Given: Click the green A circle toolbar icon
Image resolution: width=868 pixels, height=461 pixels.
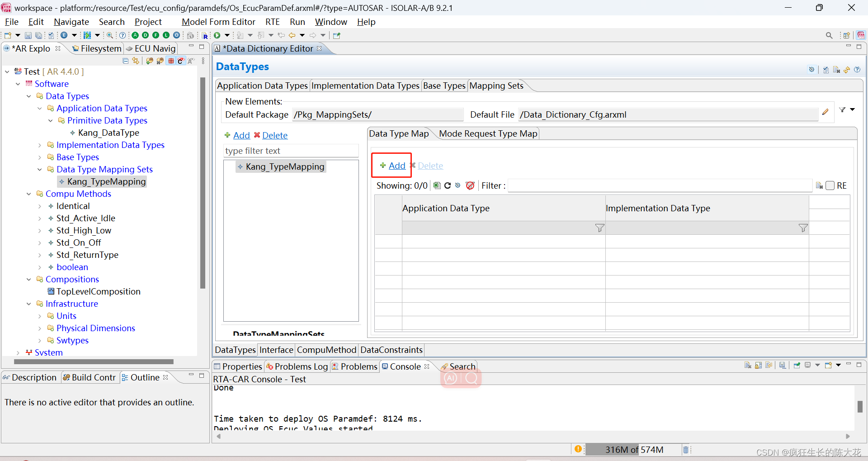Looking at the screenshot, I should (135, 35).
